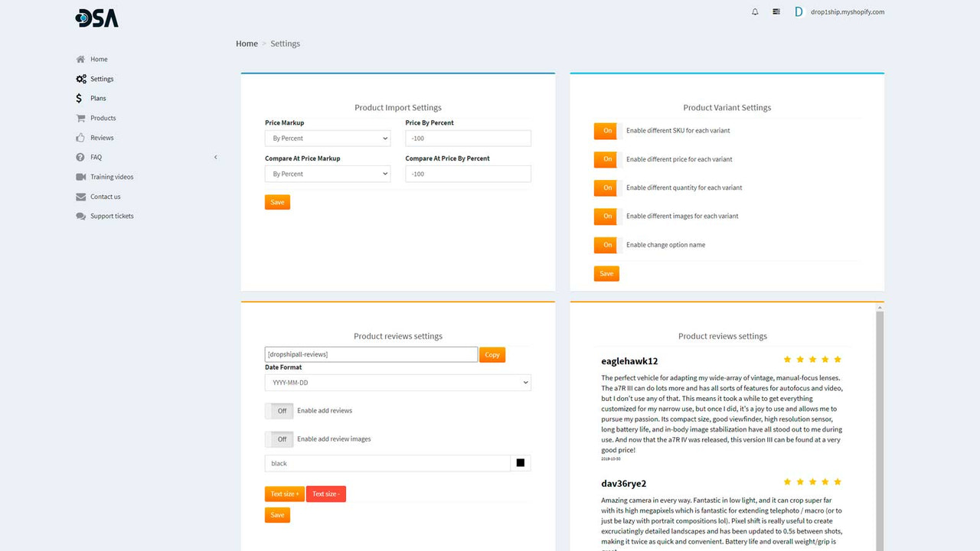
Task: Click the Reviews thumbs-up icon
Action: pos(80,138)
